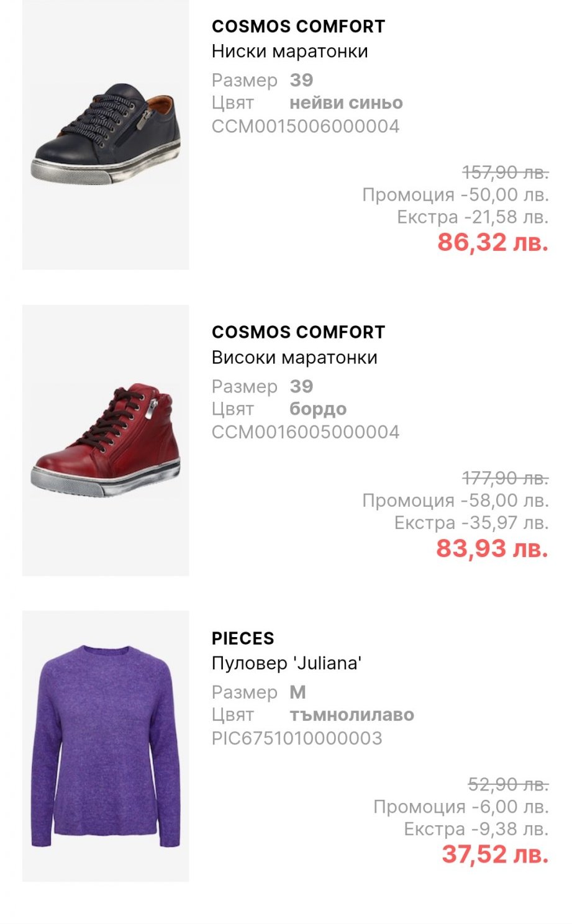Screen dimensions: 572x924
Task: Select product code CCM0015006000004
Action: 306,127
